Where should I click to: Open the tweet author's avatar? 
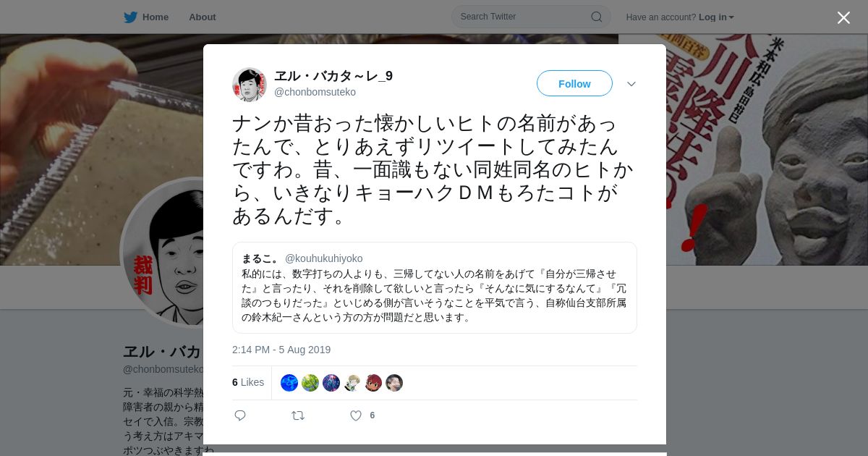[x=250, y=85]
